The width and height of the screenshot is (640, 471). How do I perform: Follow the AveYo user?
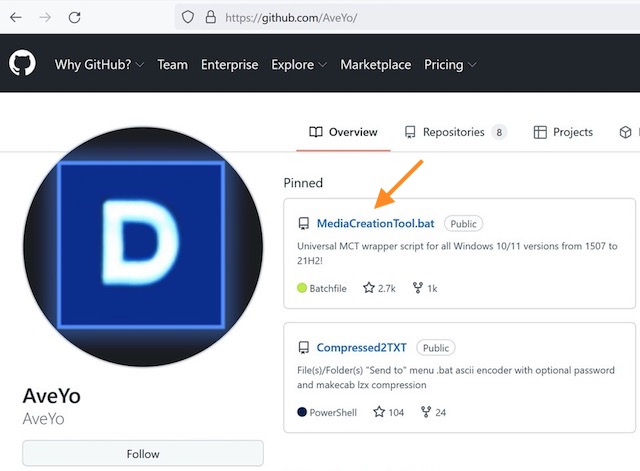click(143, 453)
